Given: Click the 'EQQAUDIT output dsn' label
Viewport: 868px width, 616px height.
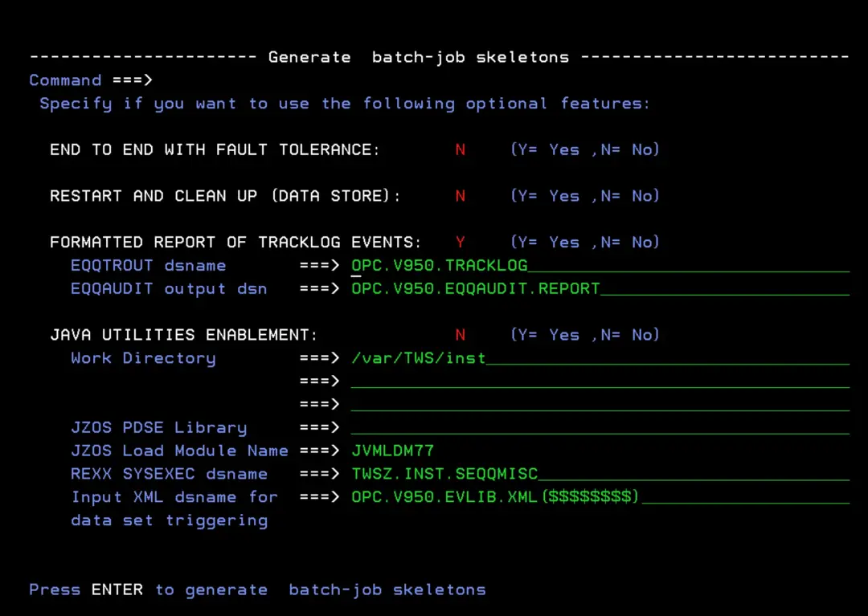Looking at the screenshot, I should pos(169,288).
